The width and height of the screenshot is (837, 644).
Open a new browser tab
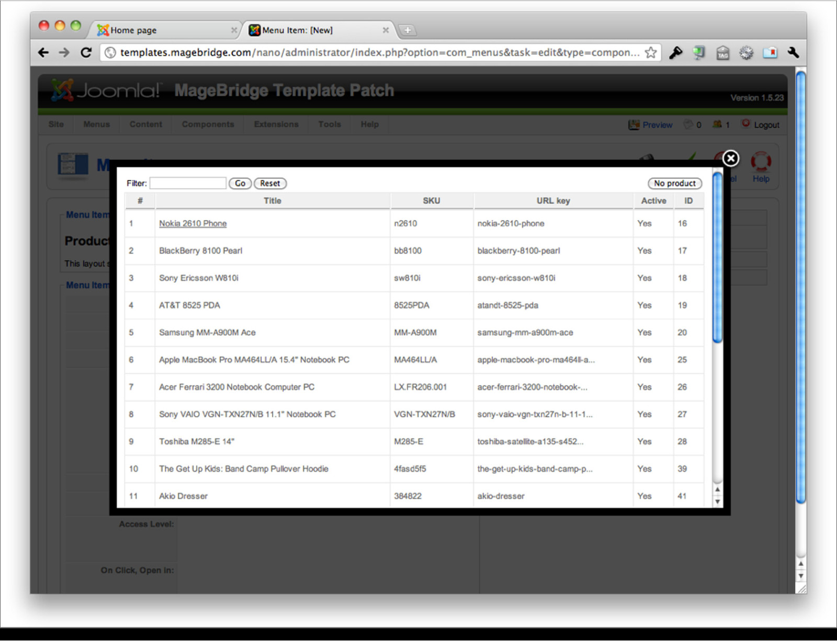[407, 30]
